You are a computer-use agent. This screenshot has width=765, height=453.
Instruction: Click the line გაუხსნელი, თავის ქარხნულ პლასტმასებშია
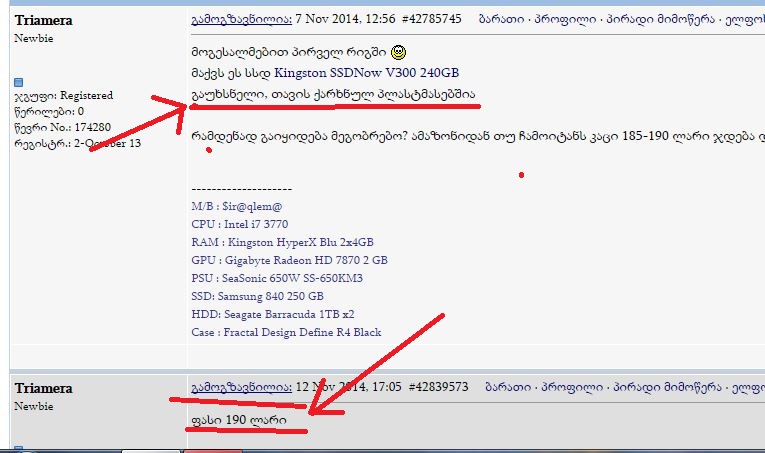coord(333,94)
